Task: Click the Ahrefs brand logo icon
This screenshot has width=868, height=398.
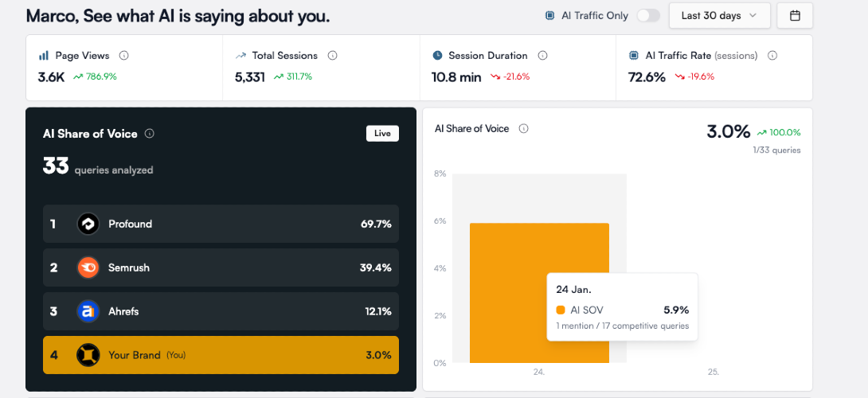Action: point(88,312)
